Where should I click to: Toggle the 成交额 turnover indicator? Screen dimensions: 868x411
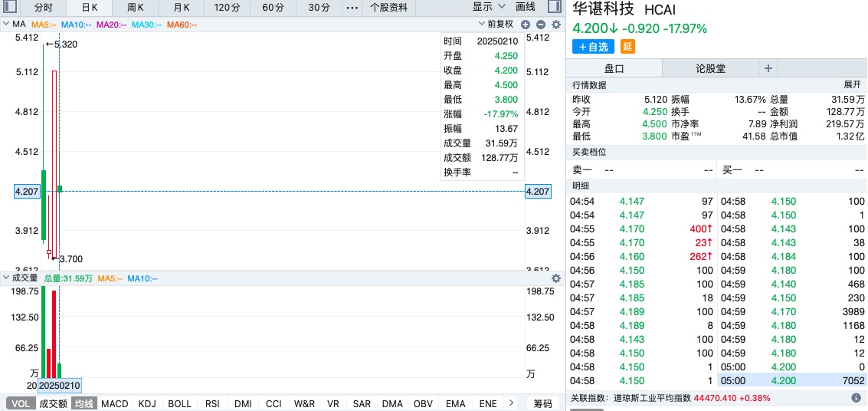pyautogui.click(x=53, y=403)
